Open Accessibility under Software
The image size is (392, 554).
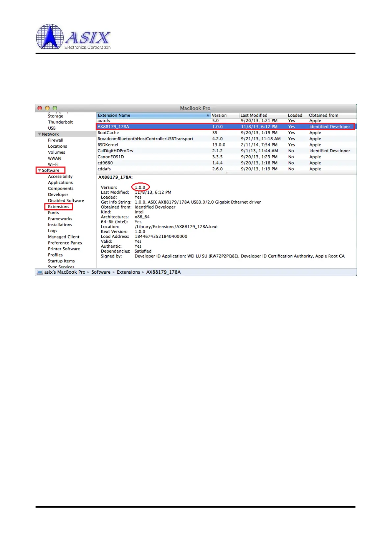[x=60, y=177]
